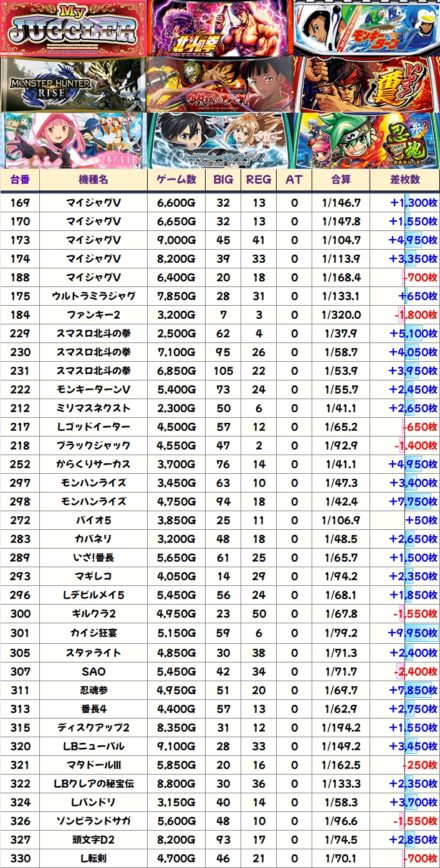
Task: Select the ディスクアップ2 row name
Action: [93, 727]
